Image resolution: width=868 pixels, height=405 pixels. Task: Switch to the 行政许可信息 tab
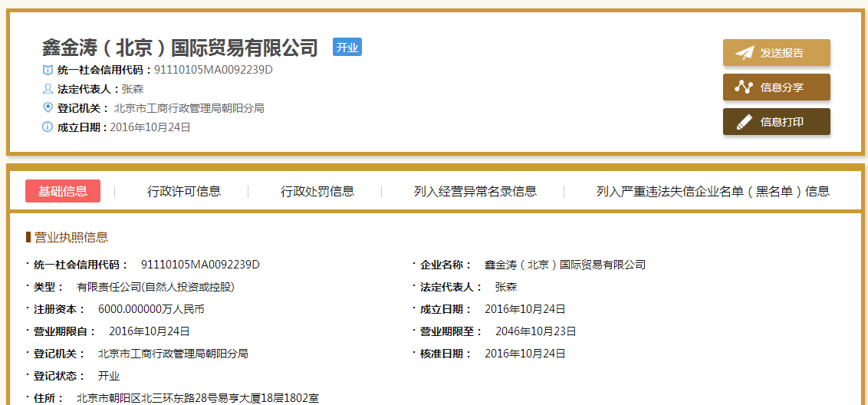(184, 192)
